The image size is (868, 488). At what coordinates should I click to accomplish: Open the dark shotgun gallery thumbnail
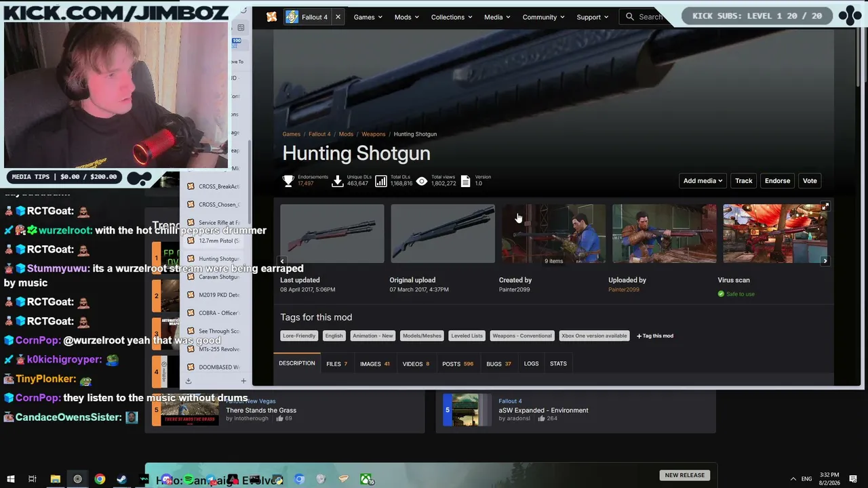[443, 234]
